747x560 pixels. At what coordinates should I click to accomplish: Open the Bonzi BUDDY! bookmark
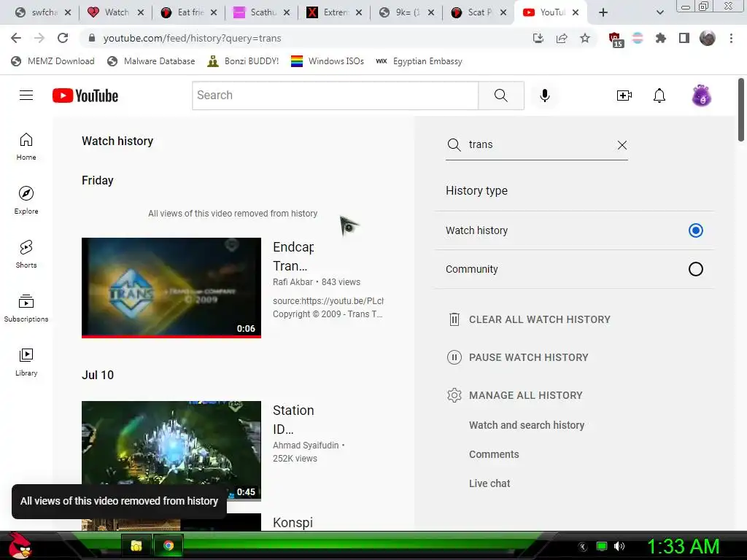(x=244, y=61)
